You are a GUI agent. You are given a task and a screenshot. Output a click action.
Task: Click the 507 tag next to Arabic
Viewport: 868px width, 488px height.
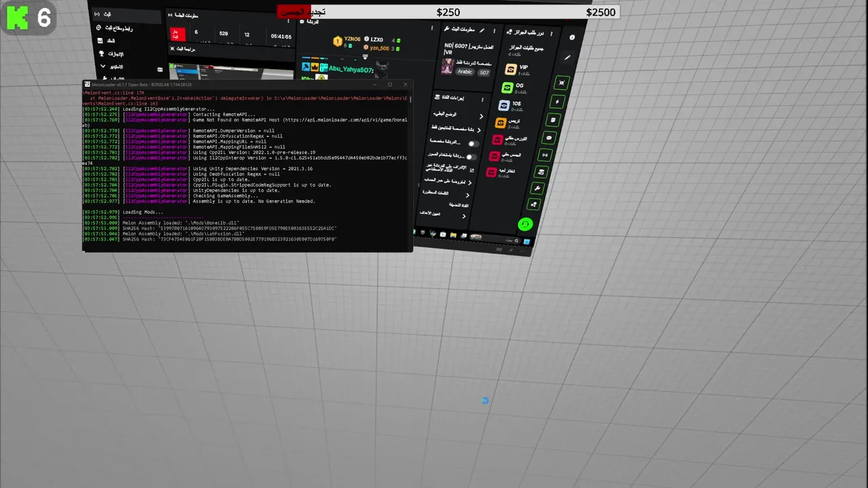point(484,73)
